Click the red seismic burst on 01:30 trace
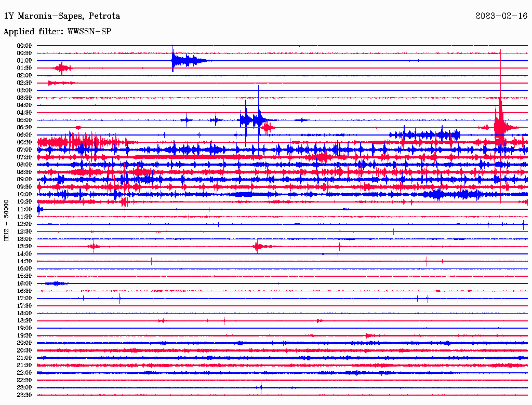Image resolution: width=532 pixels, height=405 pixels. point(62,68)
